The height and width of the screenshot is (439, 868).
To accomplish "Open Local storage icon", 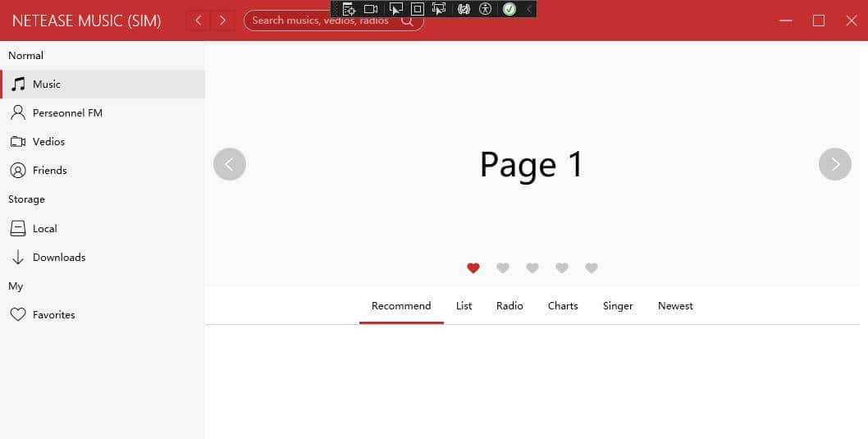I will point(18,228).
